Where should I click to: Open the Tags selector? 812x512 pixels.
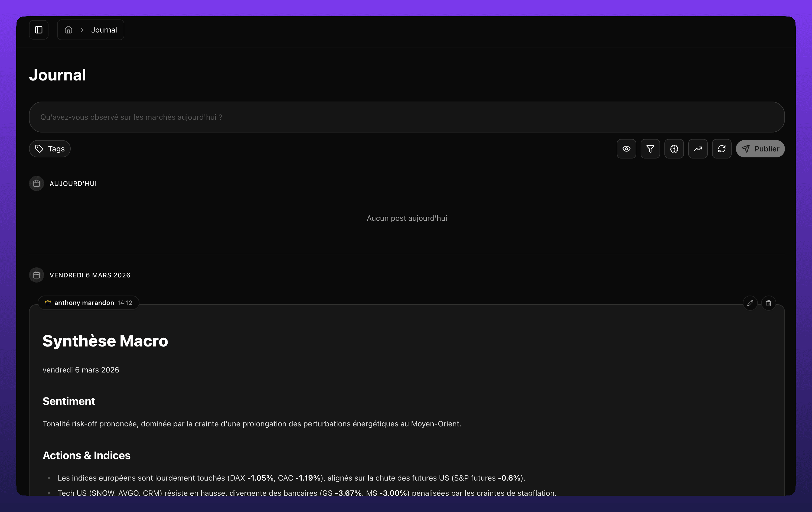click(x=50, y=149)
